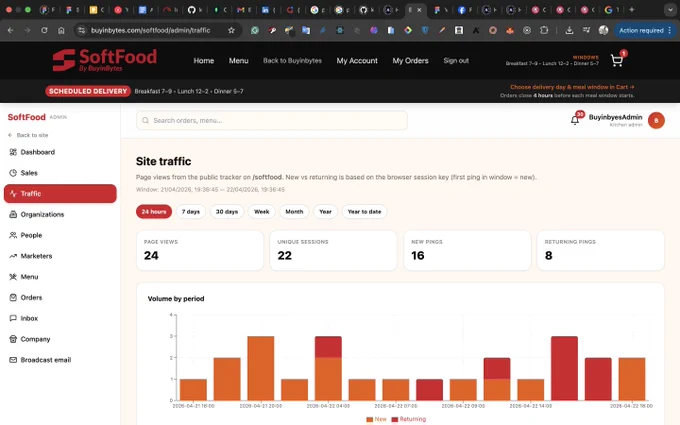The height and width of the screenshot is (425, 680).
Task: Click browser home button
Action: [61, 30]
